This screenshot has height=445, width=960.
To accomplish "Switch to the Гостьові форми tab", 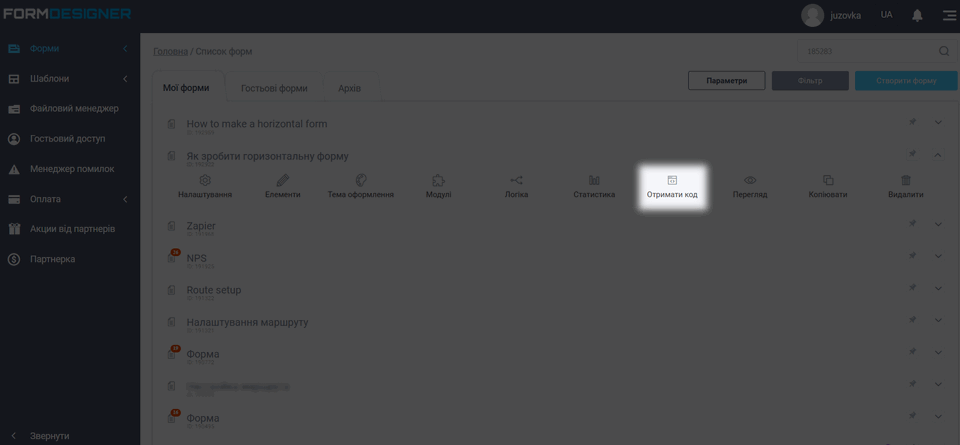I will [274, 88].
